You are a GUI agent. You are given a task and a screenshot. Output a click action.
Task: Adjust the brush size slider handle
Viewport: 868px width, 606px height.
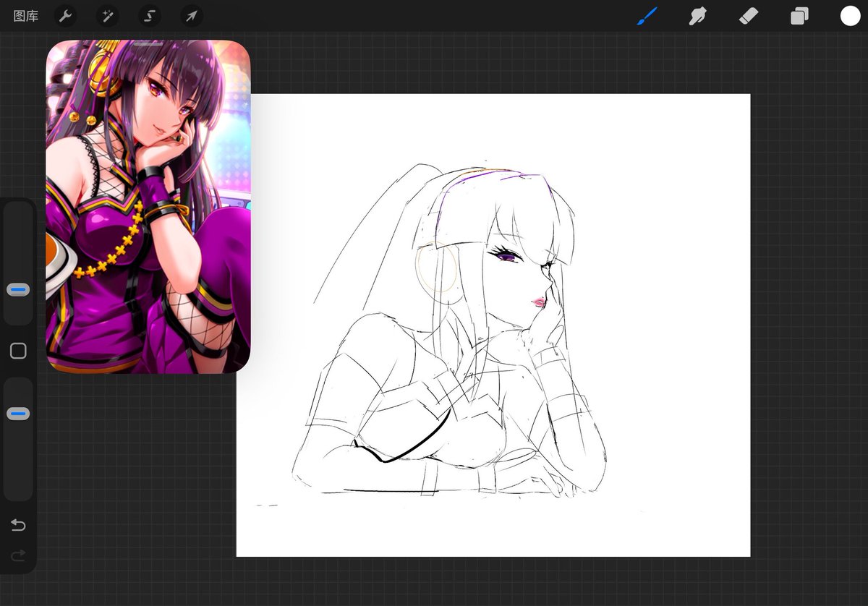tap(18, 290)
